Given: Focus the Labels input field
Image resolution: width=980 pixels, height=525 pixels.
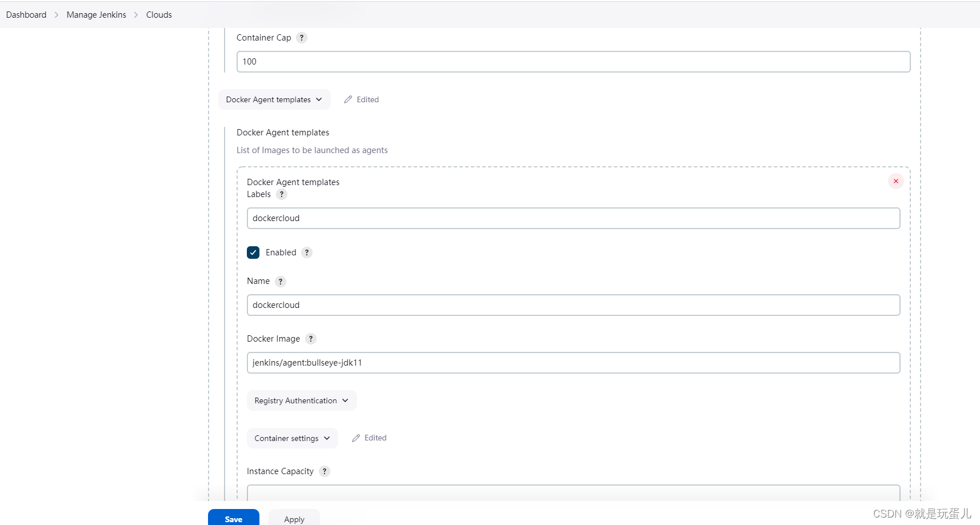Looking at the screenshot, I should 573,218.
